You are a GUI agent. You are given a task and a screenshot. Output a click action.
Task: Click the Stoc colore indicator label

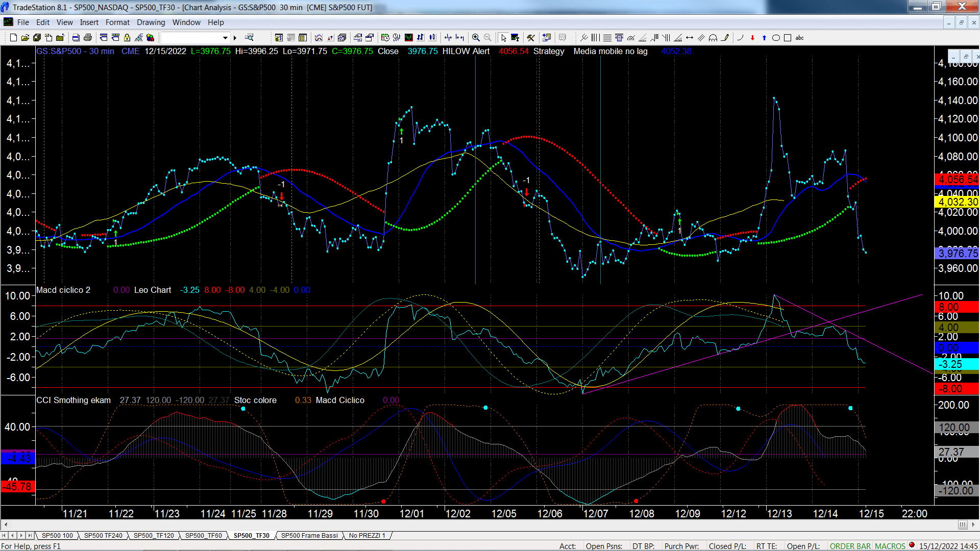point(255,400)
